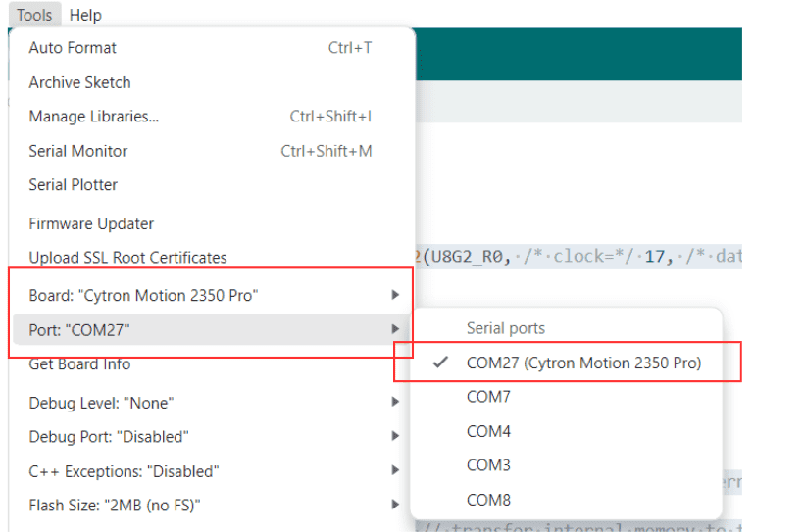Screen dimensions: 804x532
Task: Click Get Board Info
Action: pyautogui.click(x=79, y=363)
